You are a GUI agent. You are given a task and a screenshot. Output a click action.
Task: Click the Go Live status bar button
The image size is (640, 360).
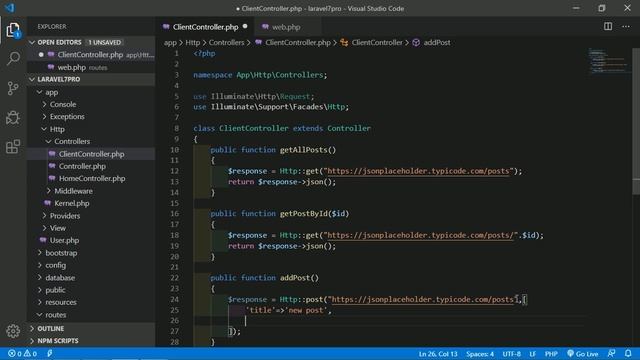pyautogui.click(x=582, y=353)
